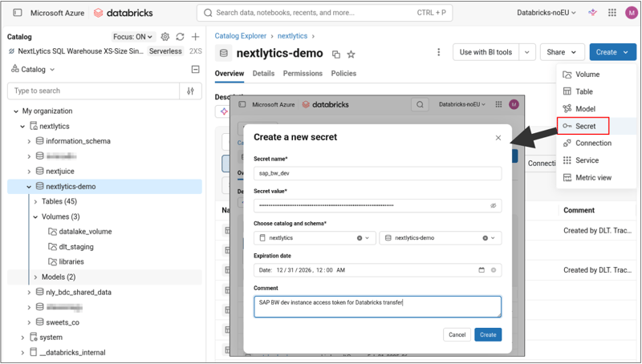Star nextlytics-demo as favorite
Image resolution: width=642 pixels, height=364 pixels.
351,55
